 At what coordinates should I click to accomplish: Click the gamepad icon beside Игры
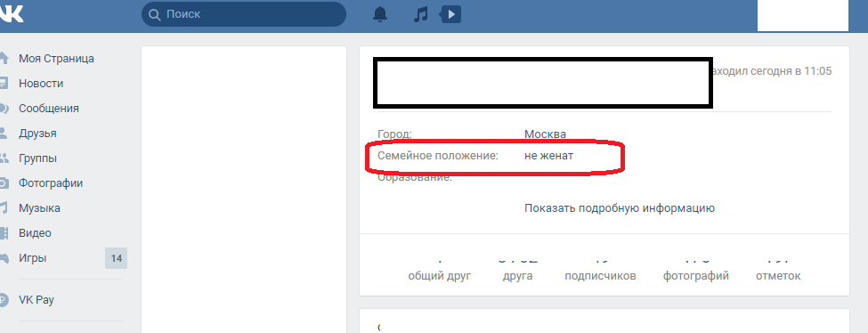[x=4, y=258]
